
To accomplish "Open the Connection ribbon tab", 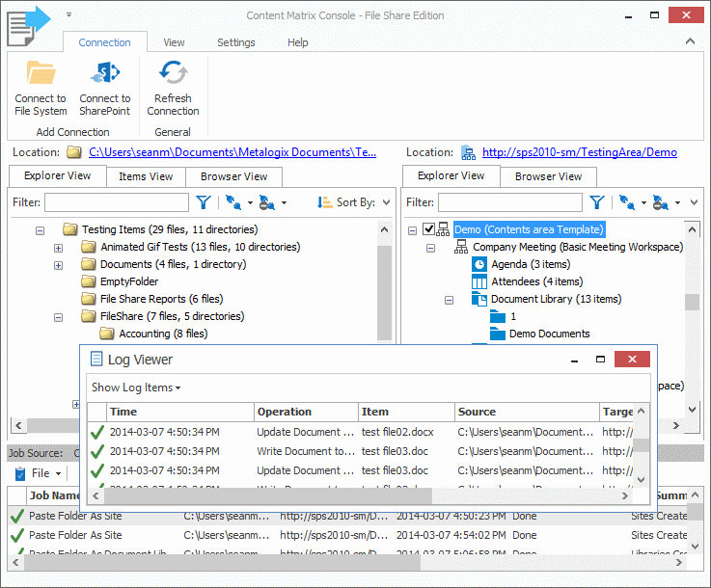I will pyautogui.click(x=105, y=42).
